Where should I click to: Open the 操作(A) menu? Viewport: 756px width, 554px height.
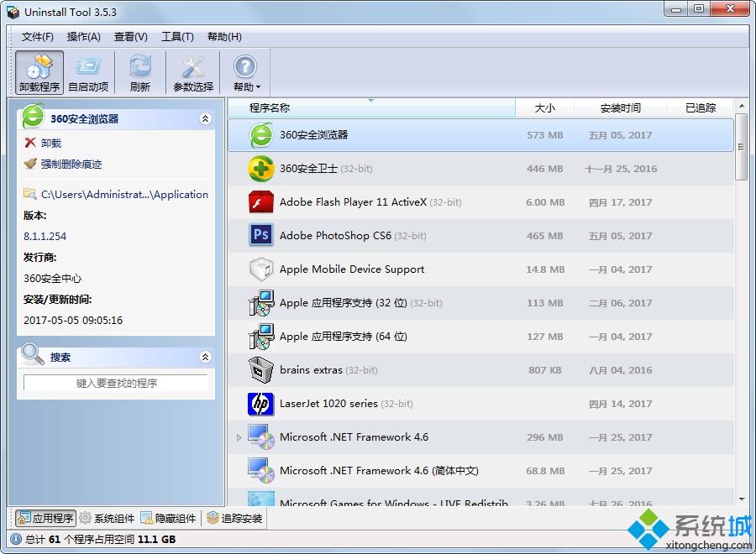tap(83, 37)
